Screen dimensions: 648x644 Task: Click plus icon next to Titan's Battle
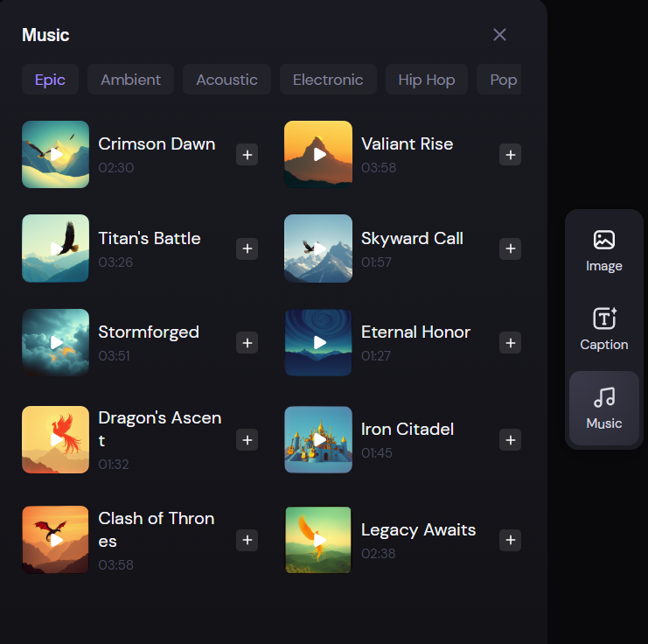247,249
